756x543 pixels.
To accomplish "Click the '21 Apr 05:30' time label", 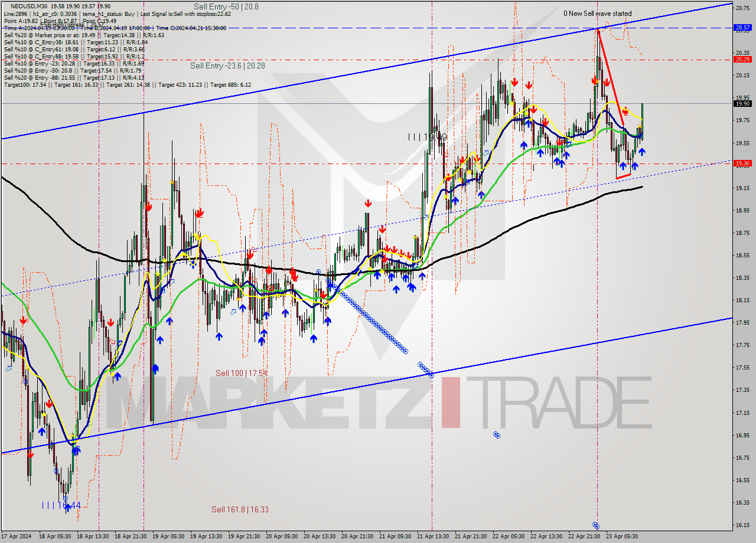I will 396,537.
